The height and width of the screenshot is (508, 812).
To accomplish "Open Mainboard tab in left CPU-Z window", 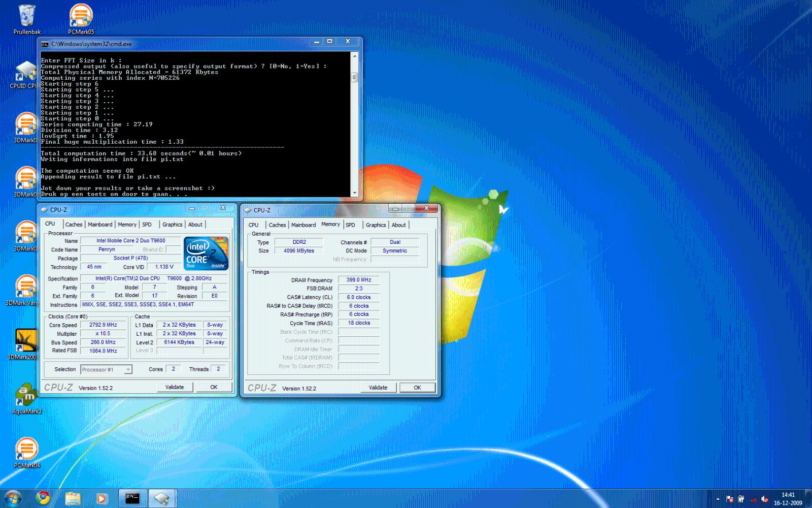I will click(100, 225).
